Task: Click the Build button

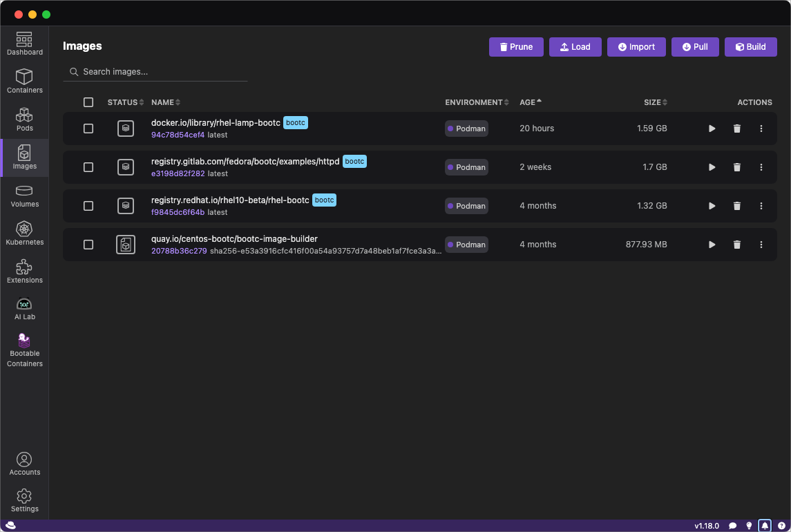Action: (x=751, y=47)
